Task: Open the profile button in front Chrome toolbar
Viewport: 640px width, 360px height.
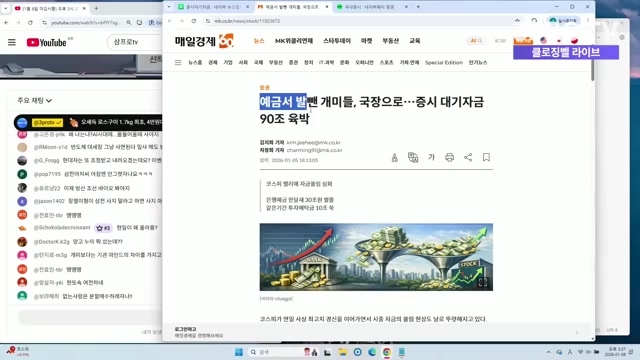Action: tap(564, 20)
